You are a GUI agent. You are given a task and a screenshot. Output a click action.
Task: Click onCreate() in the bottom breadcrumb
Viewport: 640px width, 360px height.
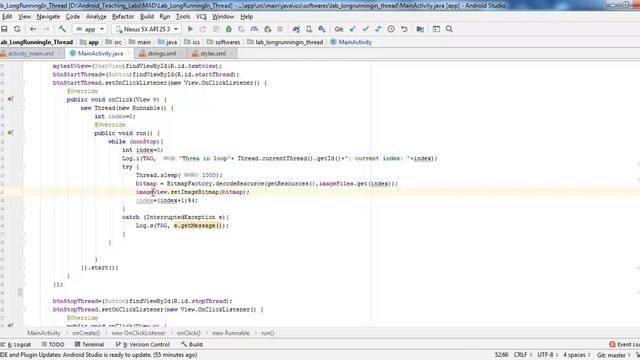pyautogui.click(x=86, y=333)
